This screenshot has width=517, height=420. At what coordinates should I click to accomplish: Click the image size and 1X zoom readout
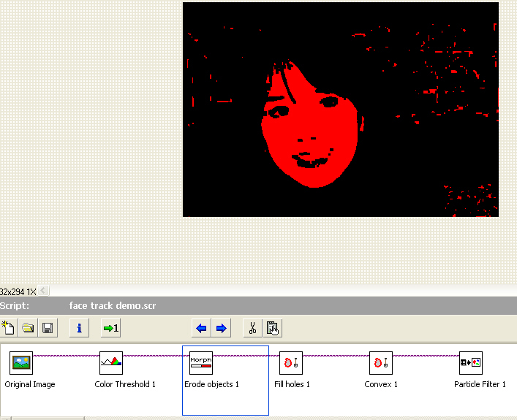18,292
